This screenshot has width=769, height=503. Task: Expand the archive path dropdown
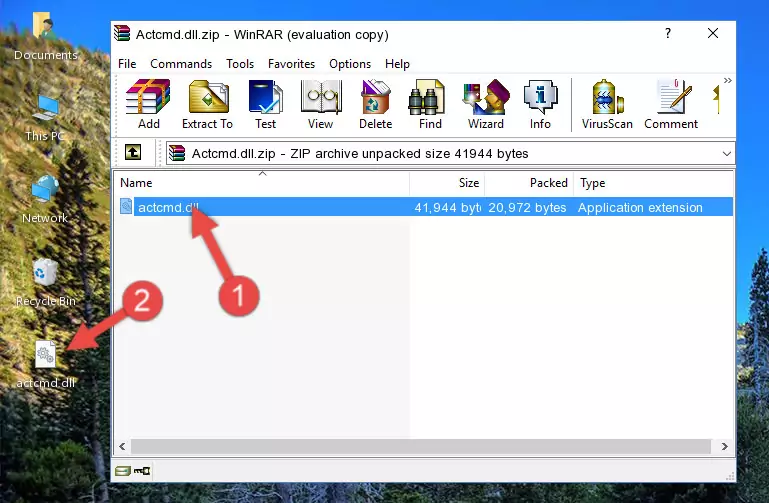[726, 153]
